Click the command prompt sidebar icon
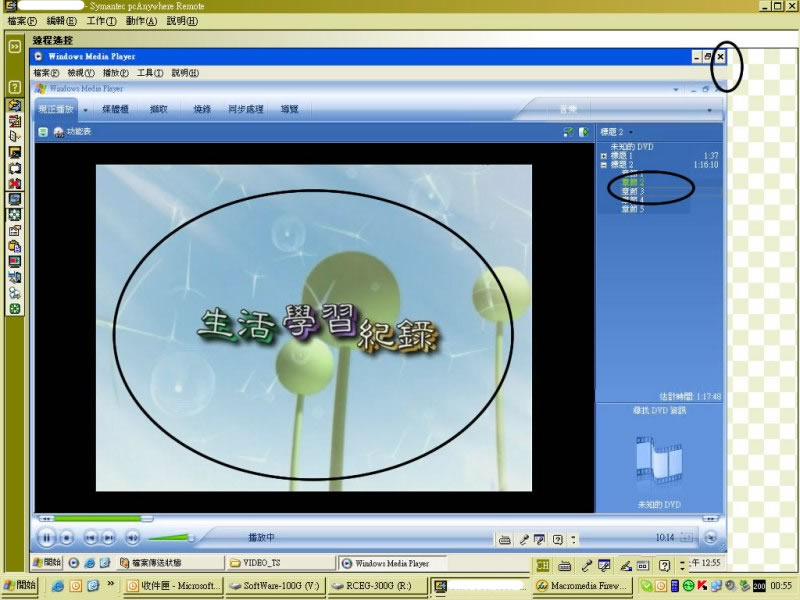The image size is (800, 600). tap(15, 152)
